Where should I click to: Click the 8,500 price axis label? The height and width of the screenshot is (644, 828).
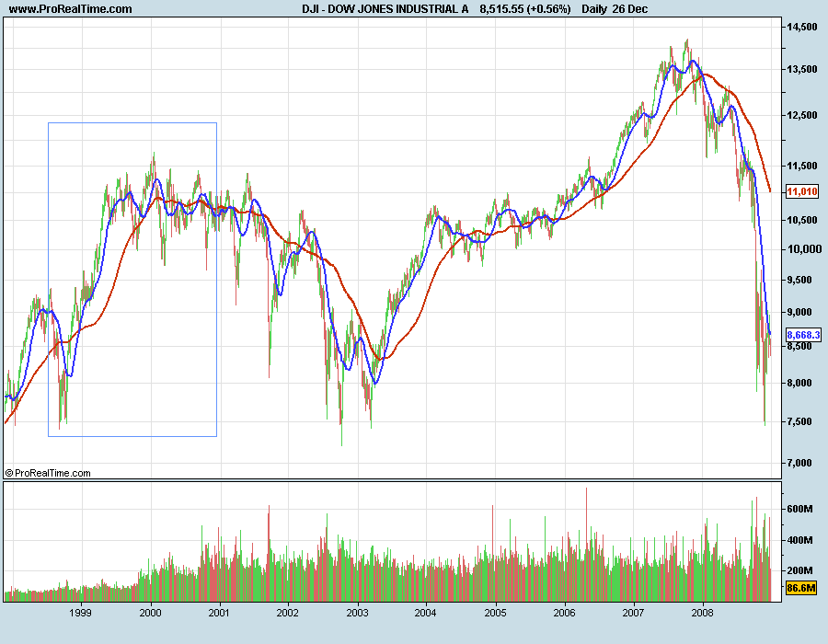799,346
